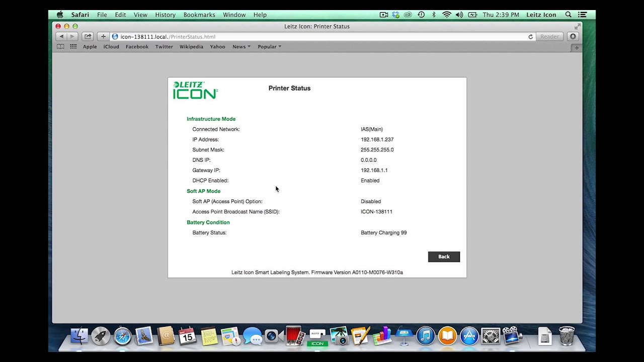
Task: Open the Safari menu
Action: pos(80,15)
